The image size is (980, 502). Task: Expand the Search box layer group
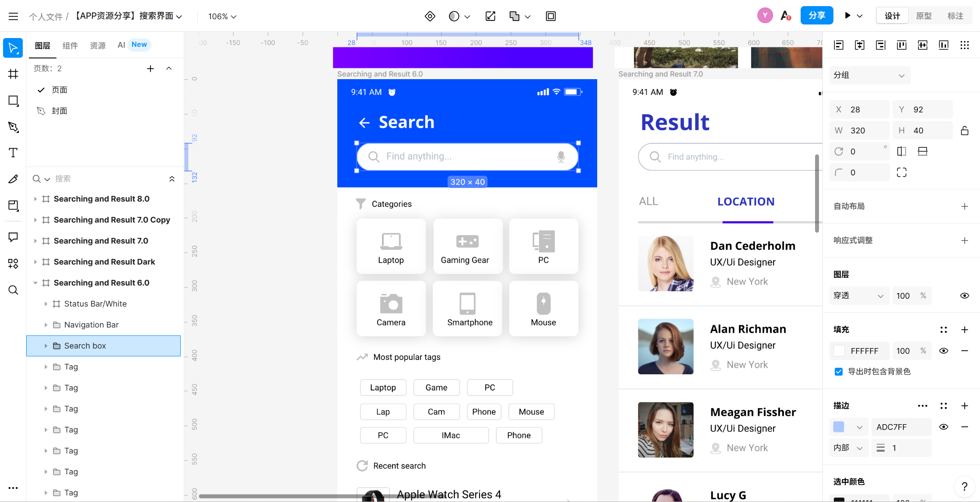(45, 346)
